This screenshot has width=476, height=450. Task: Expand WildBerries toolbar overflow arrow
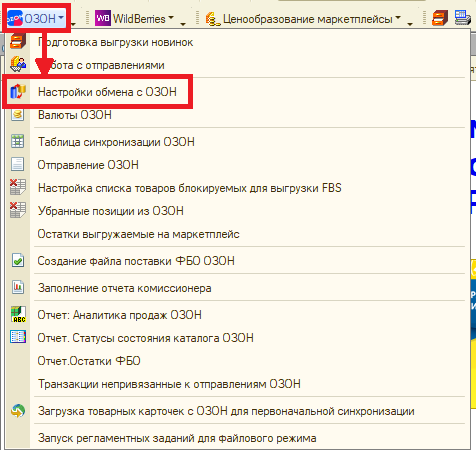182,24
